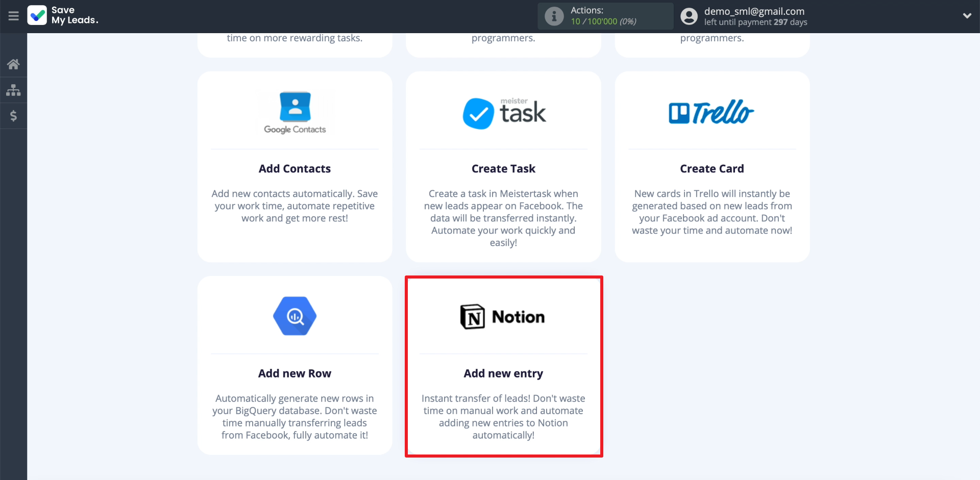Click the demo_sml@gmail.com account email
The image size is (980, 480).
click(754, 11)
